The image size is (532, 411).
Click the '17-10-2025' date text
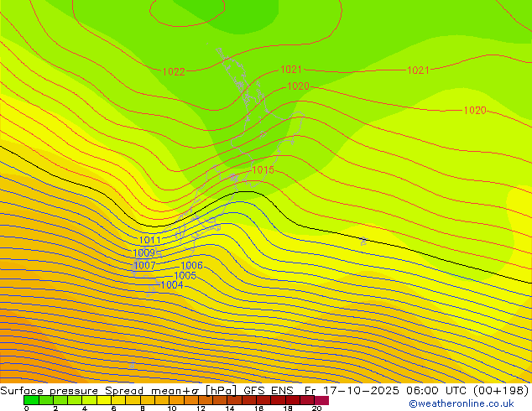[360, 390]
